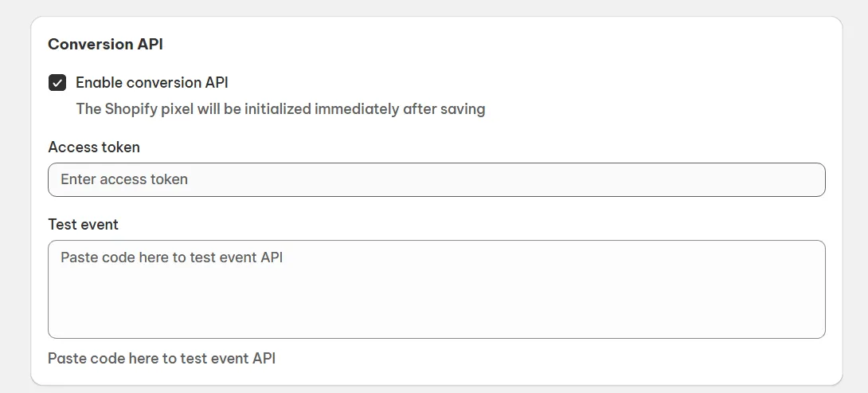Screen dimensions: 868x393
Task: Click the Access token field label
Action: point(94,147)
